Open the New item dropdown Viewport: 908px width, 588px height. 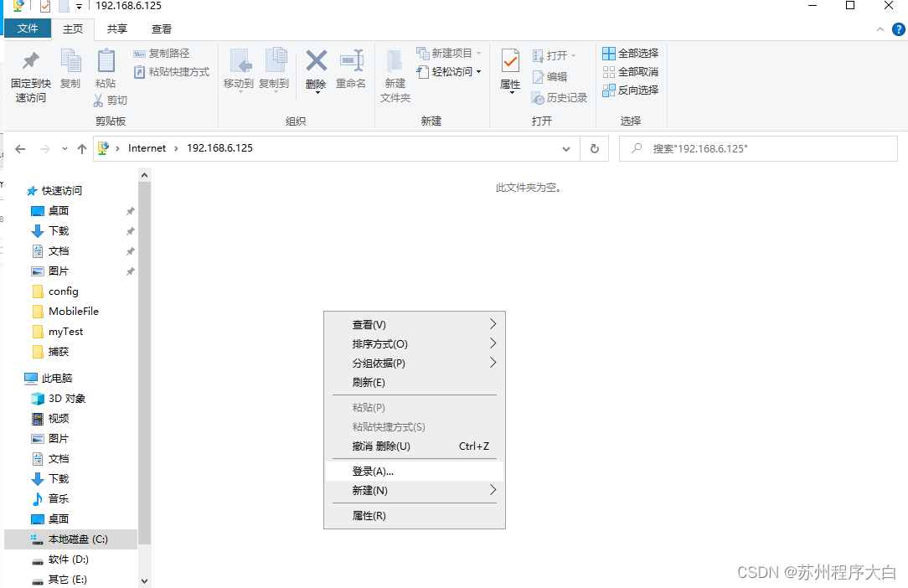coord(449,54)
